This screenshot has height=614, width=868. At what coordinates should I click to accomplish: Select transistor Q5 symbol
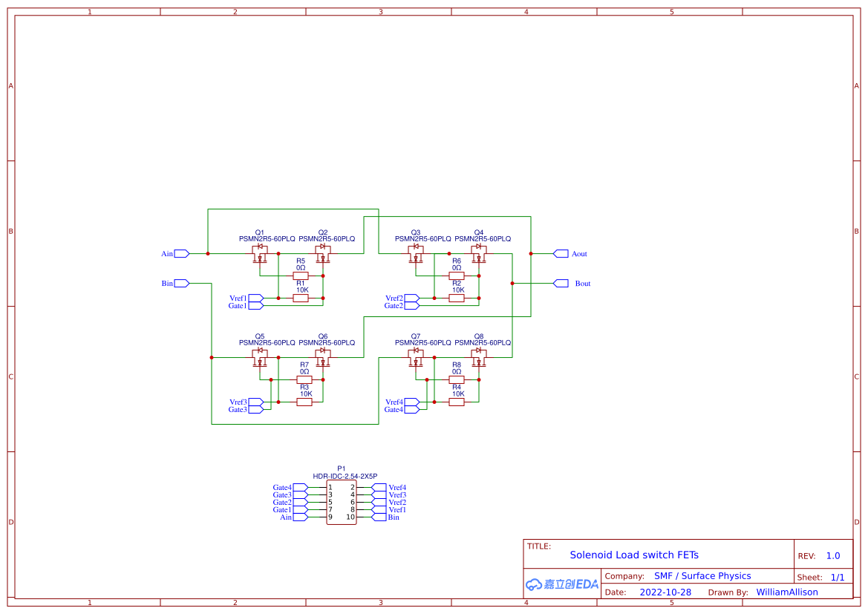coord(259,357)
